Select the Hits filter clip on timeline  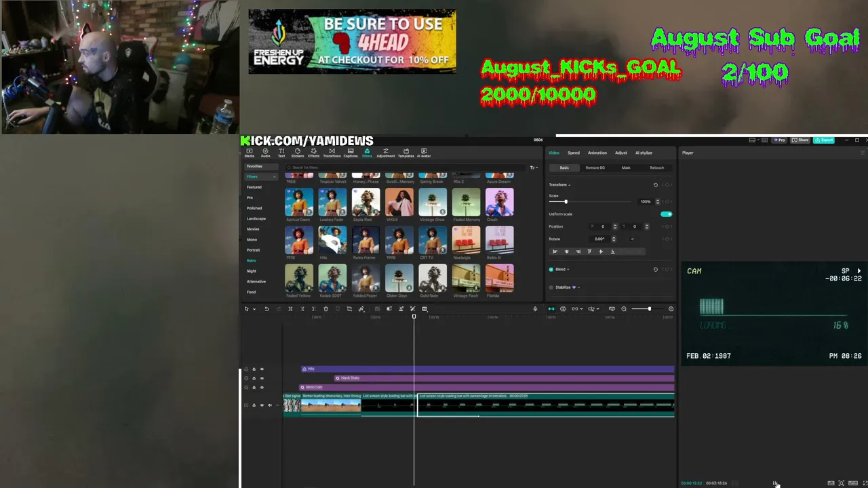click(488, 369)
